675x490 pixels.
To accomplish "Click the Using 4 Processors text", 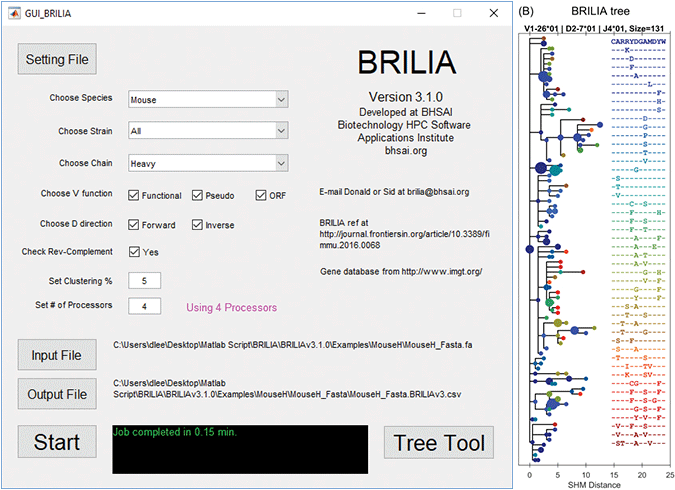I will click(x=232, y=307).
